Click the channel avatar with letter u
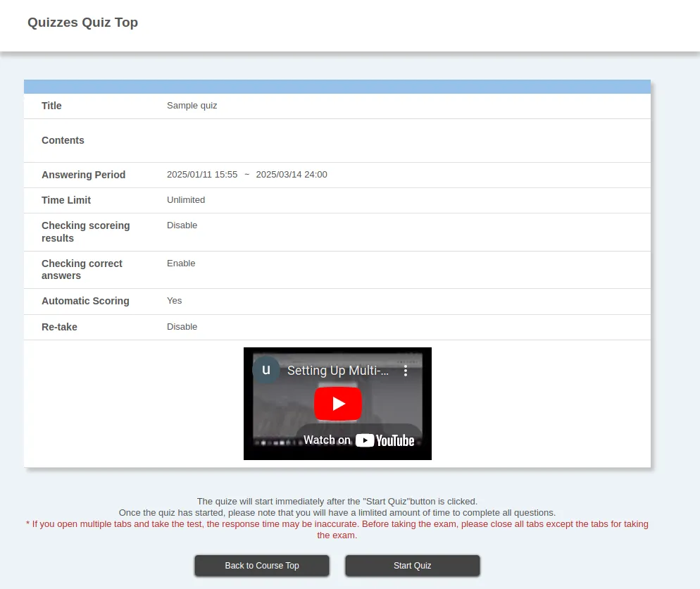 pos(266,370)
